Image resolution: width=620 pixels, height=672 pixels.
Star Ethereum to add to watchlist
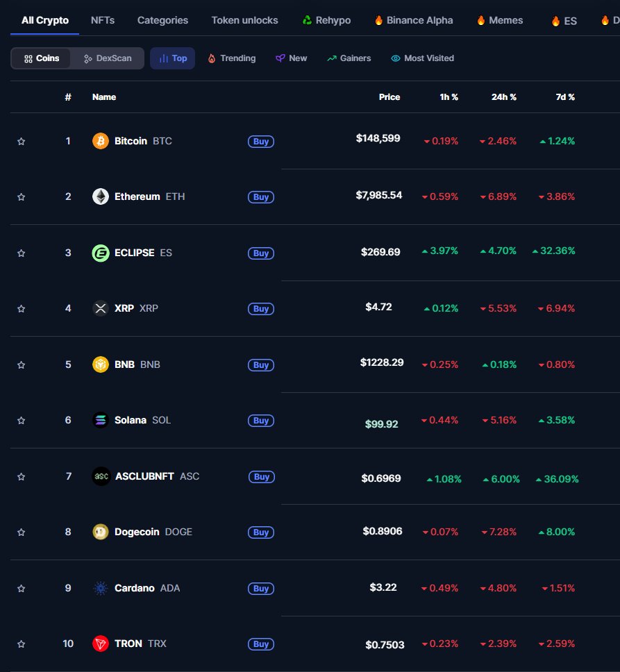(21, 197)
